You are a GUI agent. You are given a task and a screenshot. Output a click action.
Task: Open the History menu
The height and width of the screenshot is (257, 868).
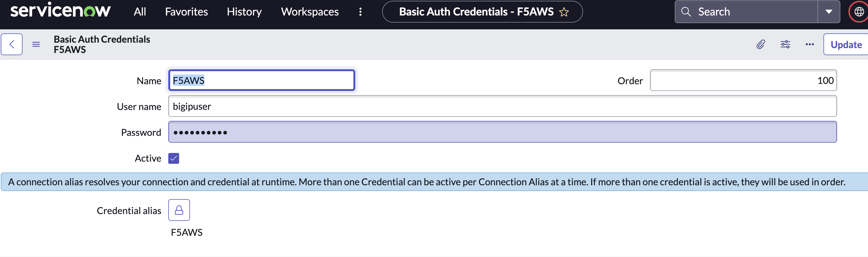click(x=244, y=12)
